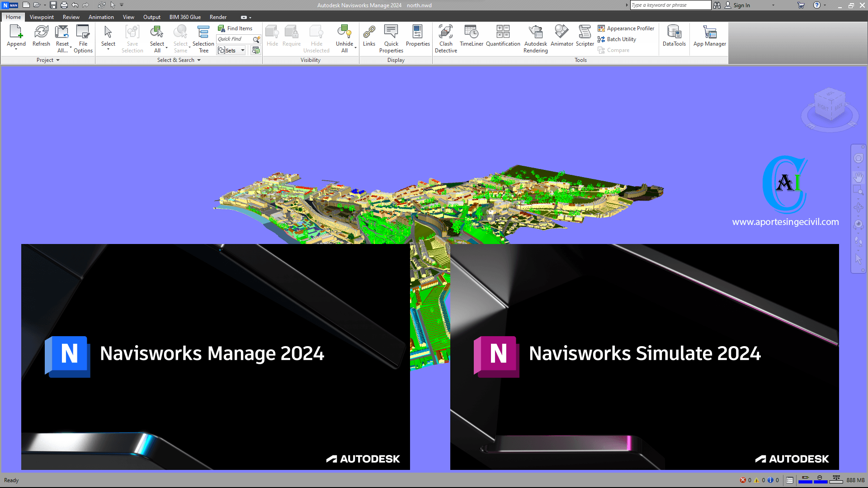Open Autodesk Rendering panel

coord(535,38)
